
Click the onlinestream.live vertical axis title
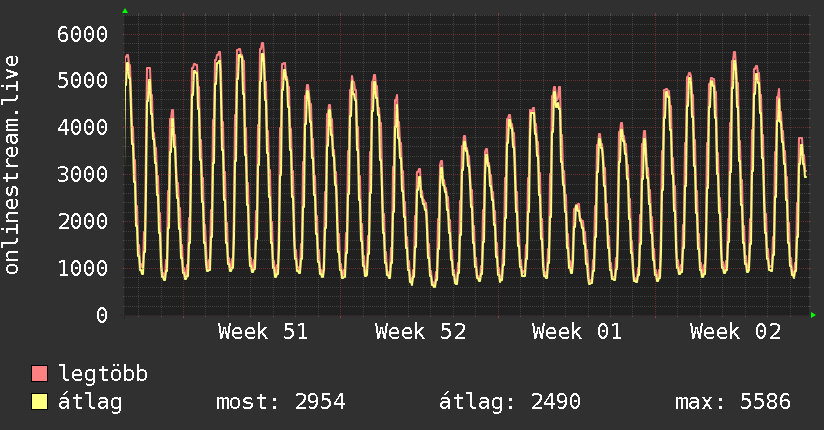pos(12,165)
